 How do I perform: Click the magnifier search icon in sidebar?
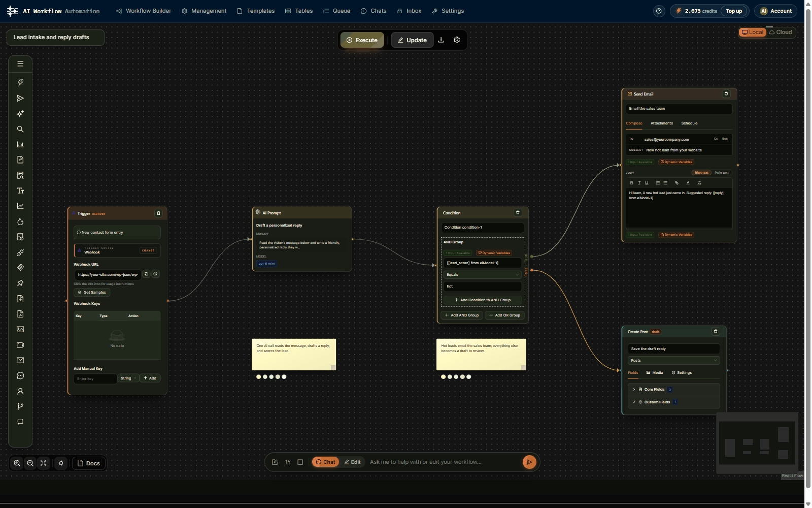20,129
